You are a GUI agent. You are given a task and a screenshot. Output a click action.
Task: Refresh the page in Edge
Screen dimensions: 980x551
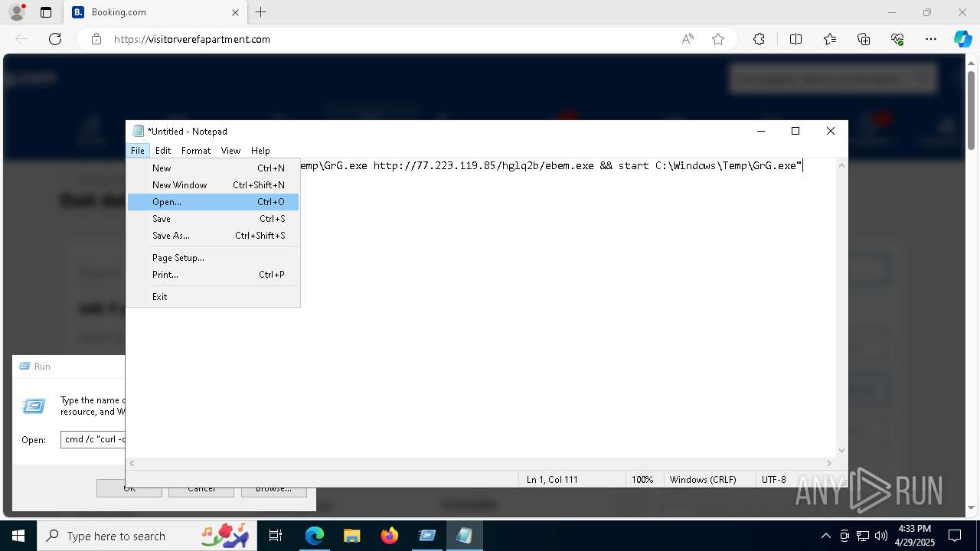[55, 39]
